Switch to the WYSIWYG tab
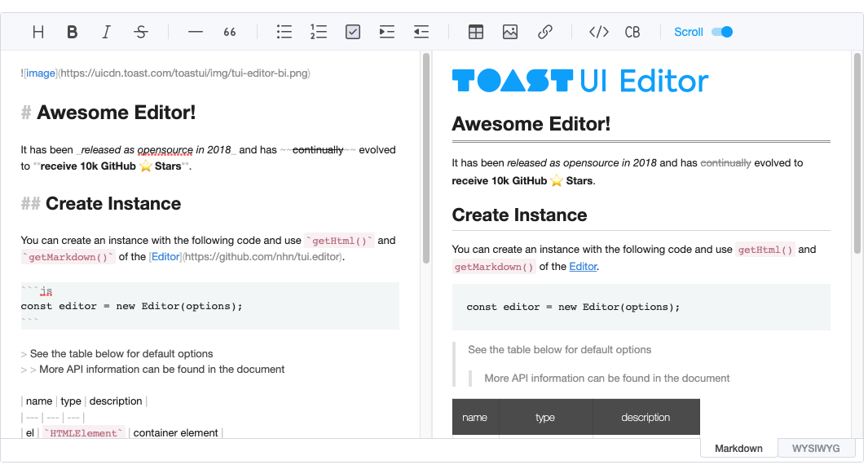 point(815,449)
